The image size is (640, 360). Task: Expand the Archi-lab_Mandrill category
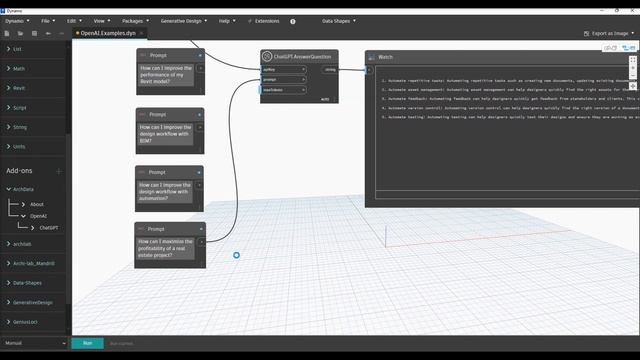[x=8, y=263]
